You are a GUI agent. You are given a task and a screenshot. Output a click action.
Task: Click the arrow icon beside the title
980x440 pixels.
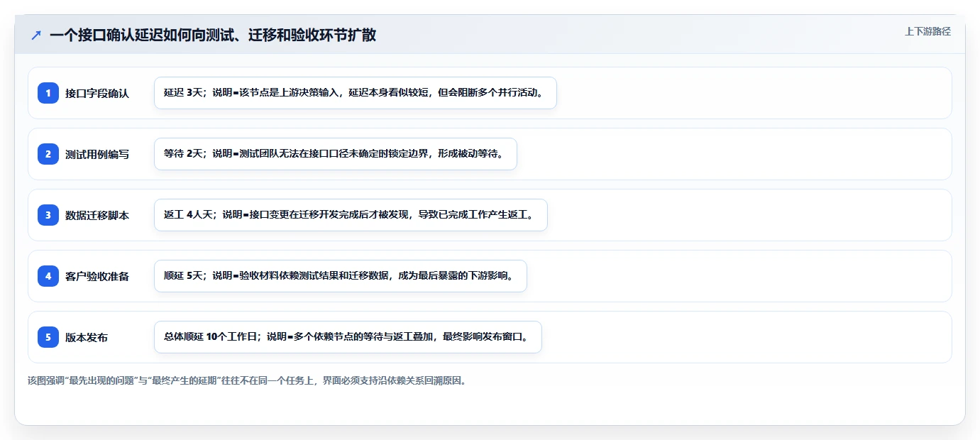tap(36, 35)
